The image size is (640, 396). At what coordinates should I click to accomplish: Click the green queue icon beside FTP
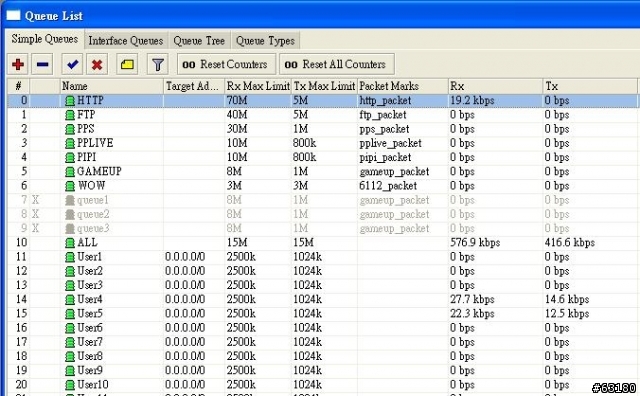(70, 115)
